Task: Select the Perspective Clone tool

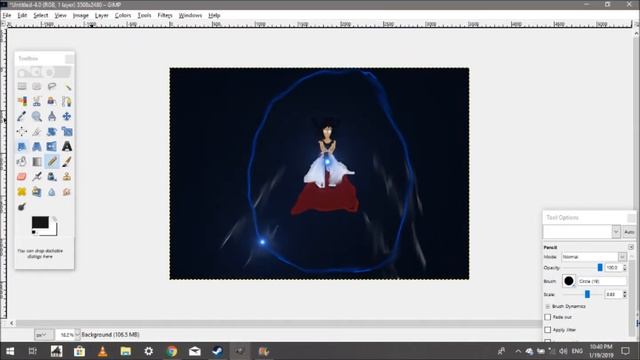Action: (x=37, y=191)
